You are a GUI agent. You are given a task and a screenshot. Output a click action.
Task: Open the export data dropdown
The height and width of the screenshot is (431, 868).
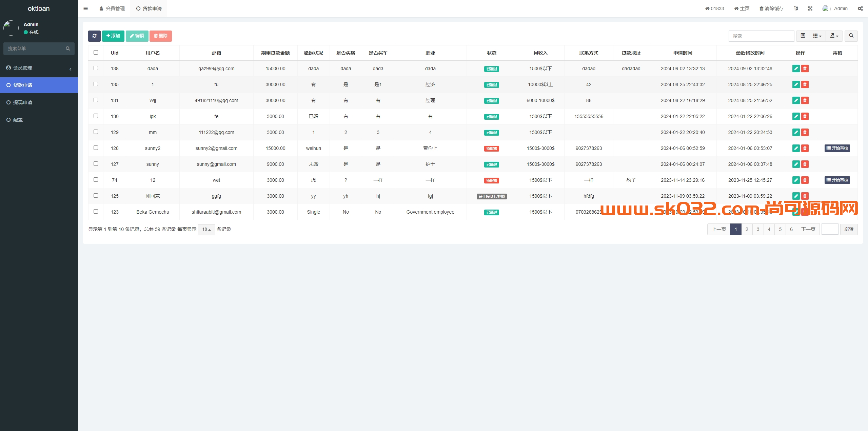click(834, 36)
